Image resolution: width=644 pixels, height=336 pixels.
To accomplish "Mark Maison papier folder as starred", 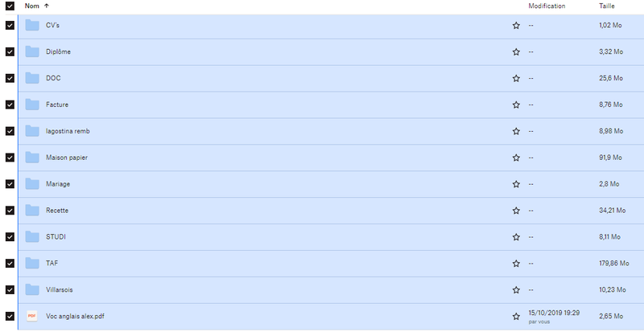I will click(516, 158).
